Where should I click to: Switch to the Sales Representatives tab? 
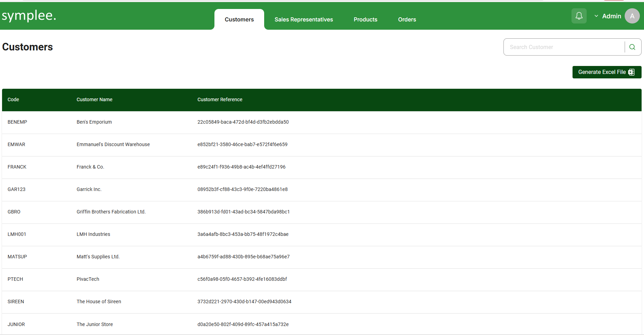point(304,20)
